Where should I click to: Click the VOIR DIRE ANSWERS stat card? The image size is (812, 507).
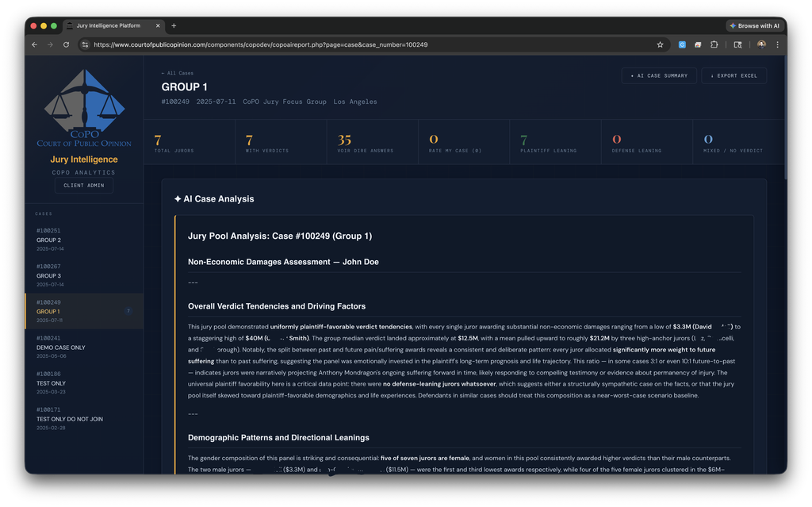coord(373,142)
